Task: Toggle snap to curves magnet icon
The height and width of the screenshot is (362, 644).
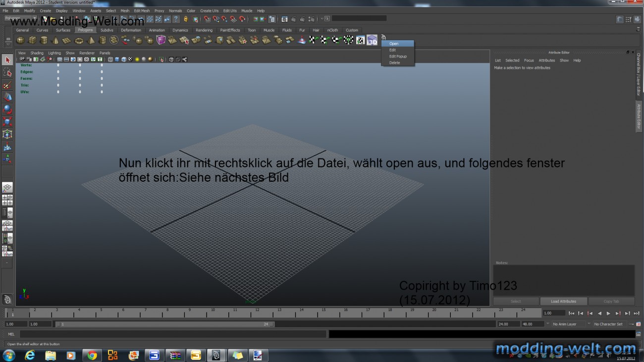Action: pyautogui.click(x=216, y=19)
